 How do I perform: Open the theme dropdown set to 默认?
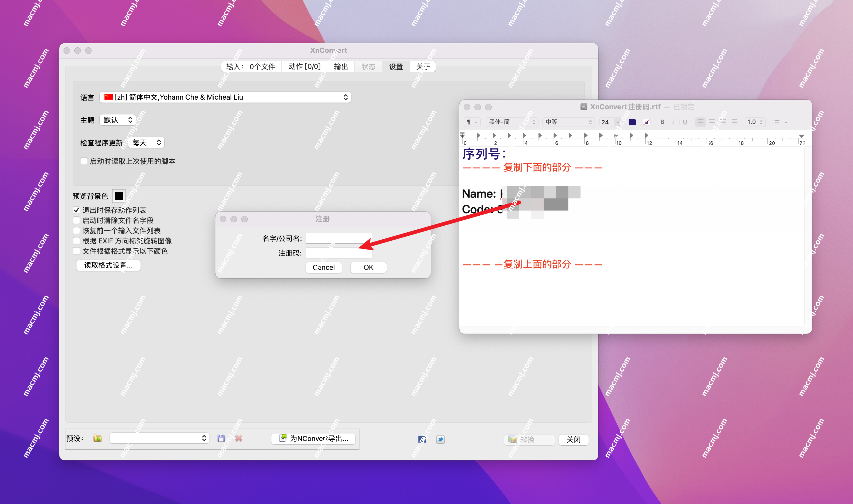(118, 120)
